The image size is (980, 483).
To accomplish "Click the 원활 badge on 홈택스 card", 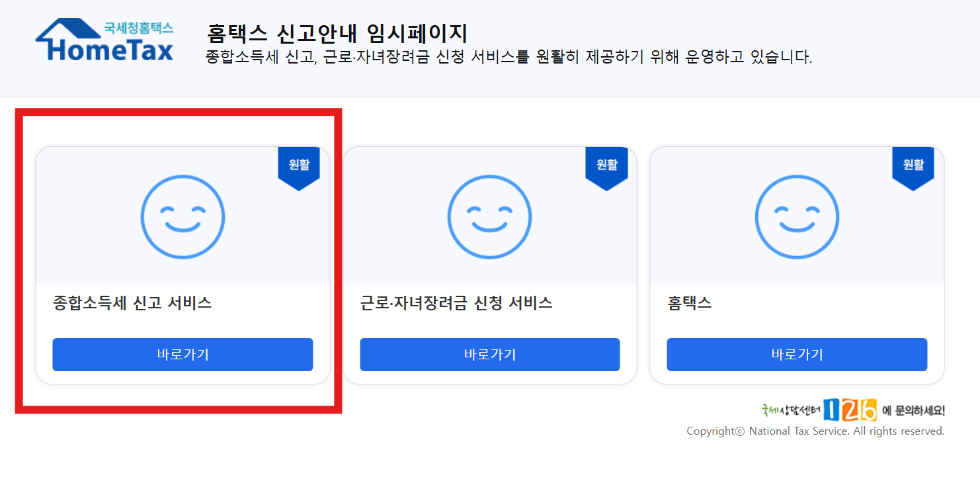I will (913, 165).
